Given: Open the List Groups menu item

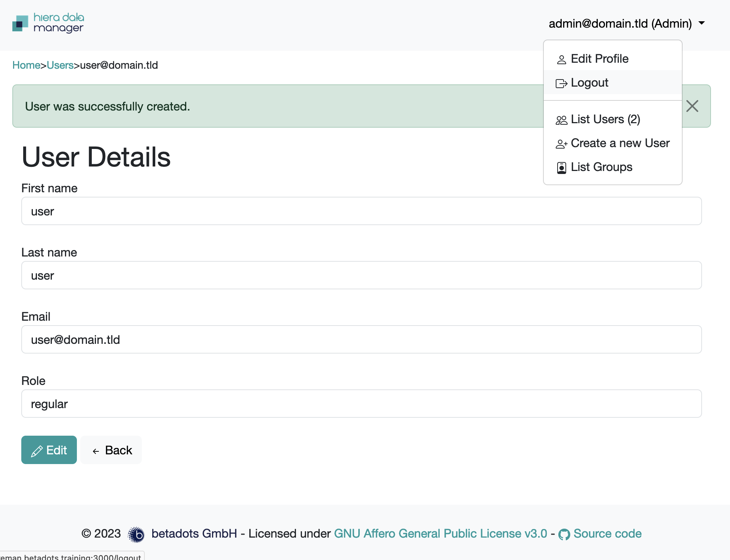Looking at the screenshot, I should pos(612,167).
